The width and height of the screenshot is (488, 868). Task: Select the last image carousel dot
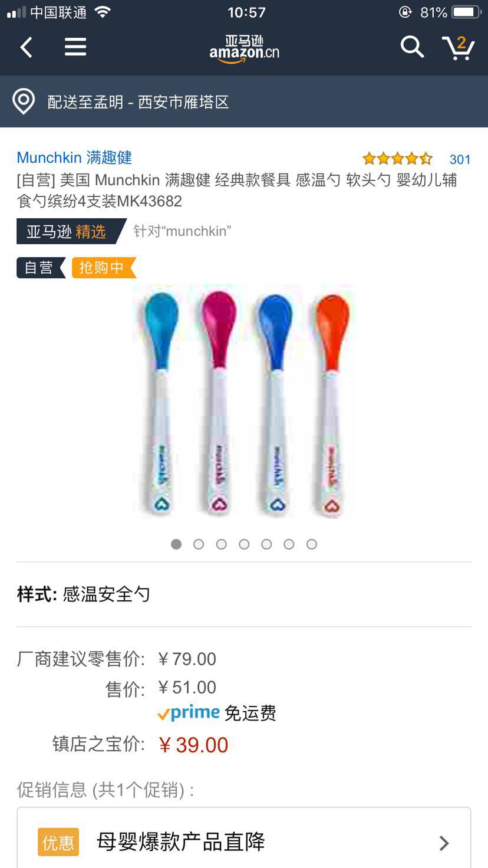click(312, 544)
